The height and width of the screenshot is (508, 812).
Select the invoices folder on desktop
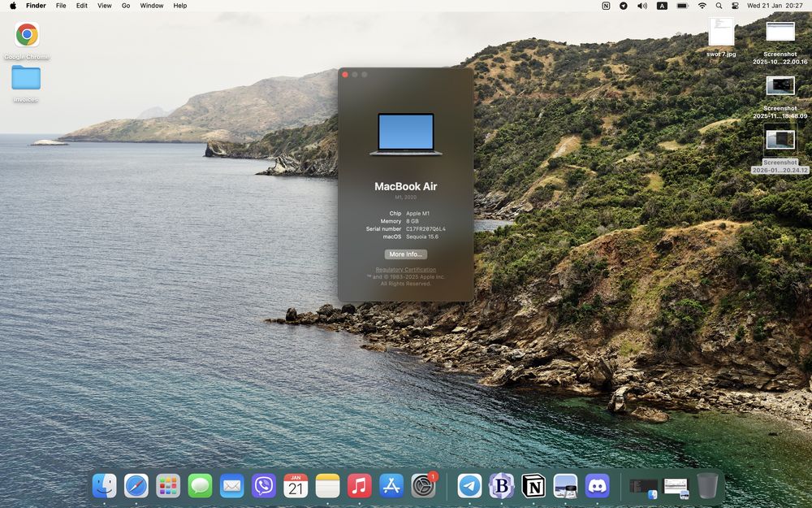point(26,77)
